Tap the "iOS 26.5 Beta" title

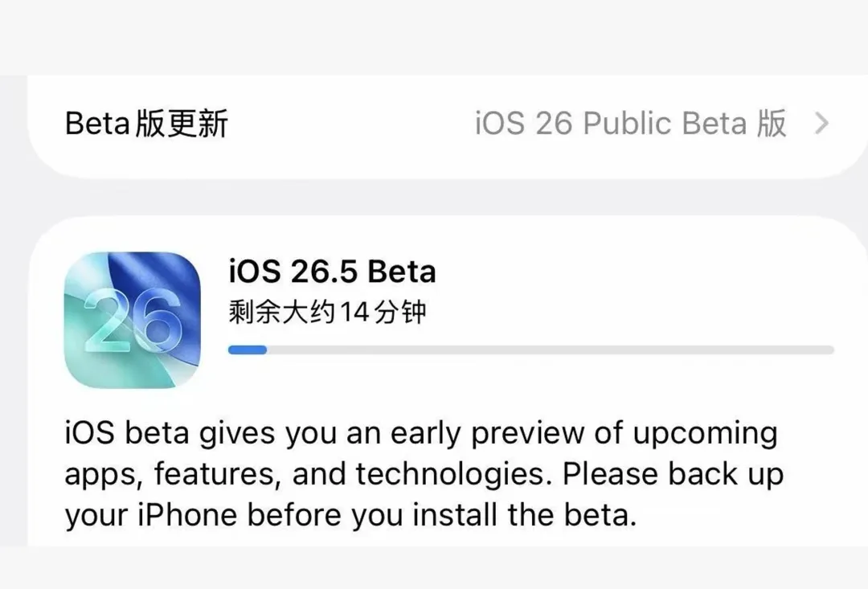332,272
